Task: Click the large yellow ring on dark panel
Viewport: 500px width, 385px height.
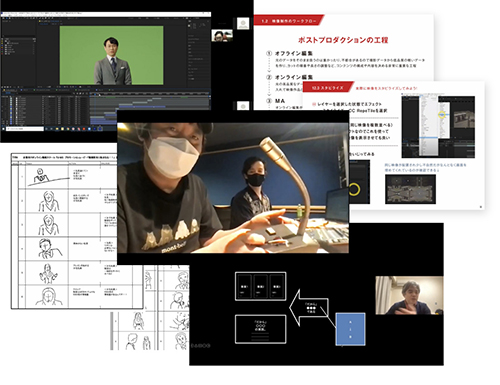Action: pos(354,190)
